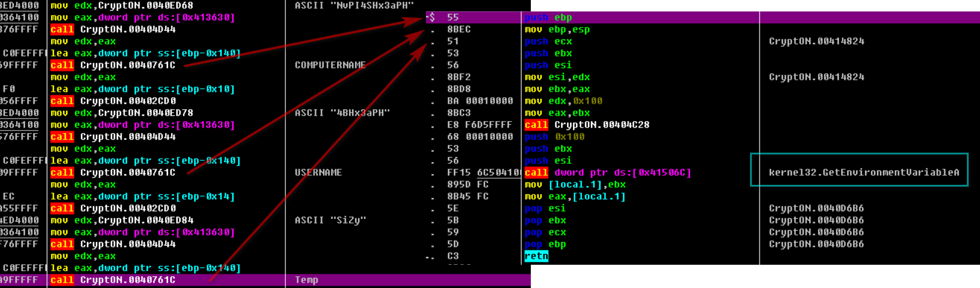Click the hex bytes 8BEC
This screenshot has width=980, height=288.
point(459,29)
